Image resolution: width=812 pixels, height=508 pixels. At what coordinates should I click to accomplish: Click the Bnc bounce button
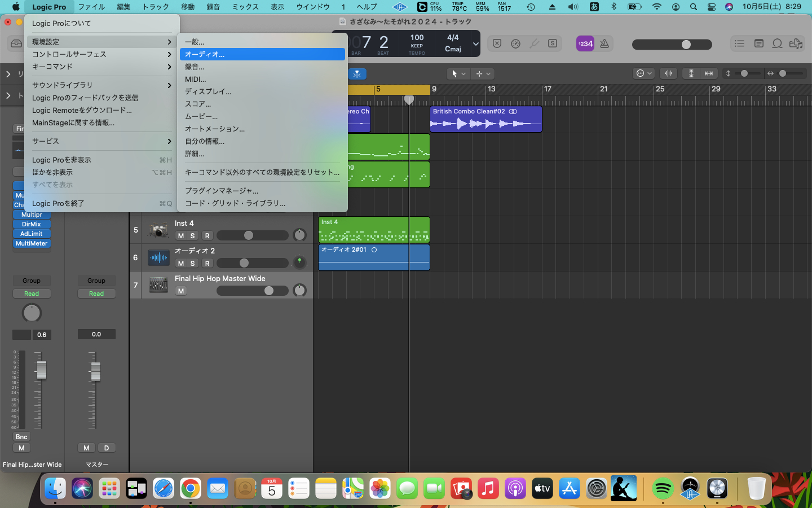tap(21, 437)
